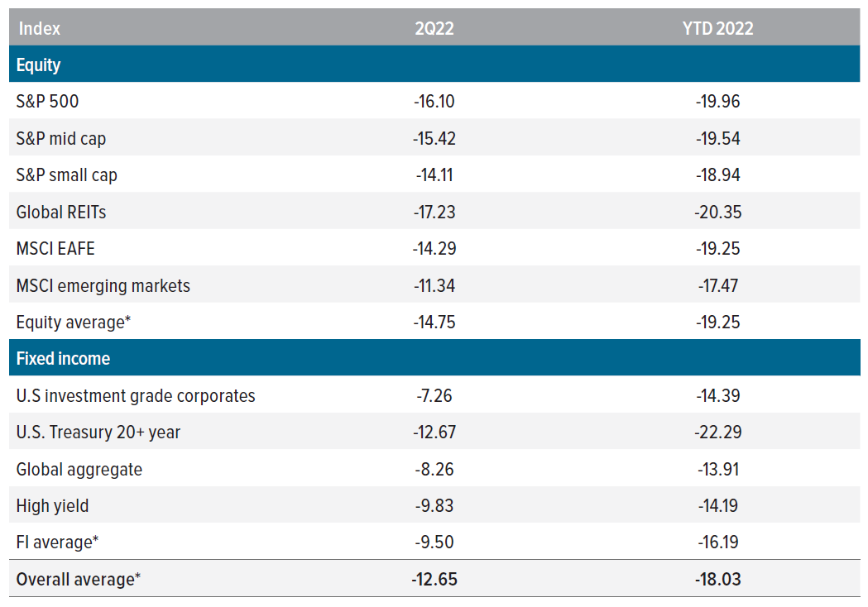
Task: Select the Equity section heading
Action: tap(38, 65)
